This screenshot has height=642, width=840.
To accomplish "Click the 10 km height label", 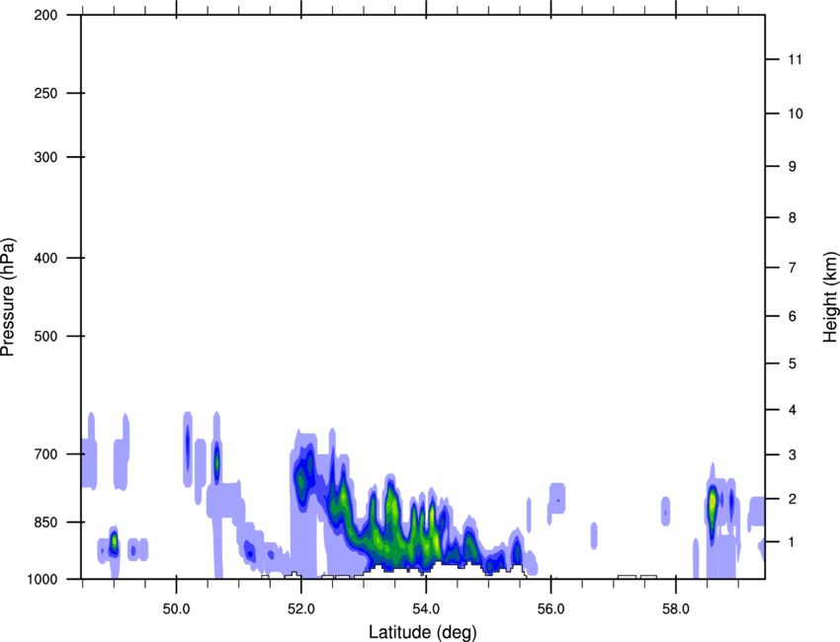I will coord(796,114).
